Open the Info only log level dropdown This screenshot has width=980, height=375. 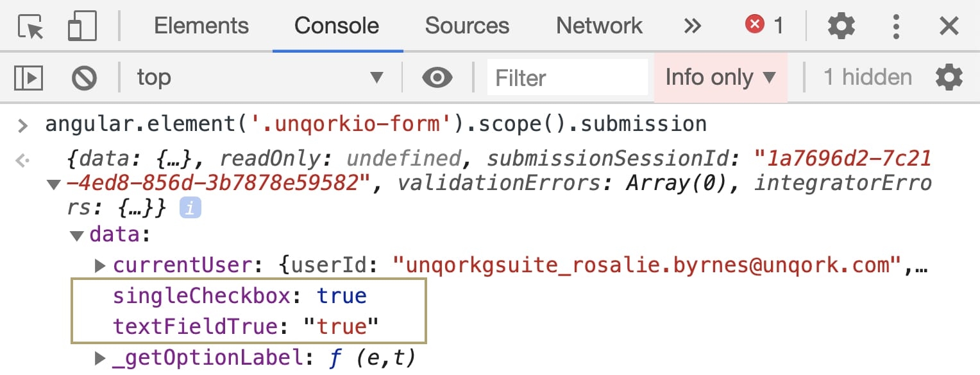[x=720, y=78]
